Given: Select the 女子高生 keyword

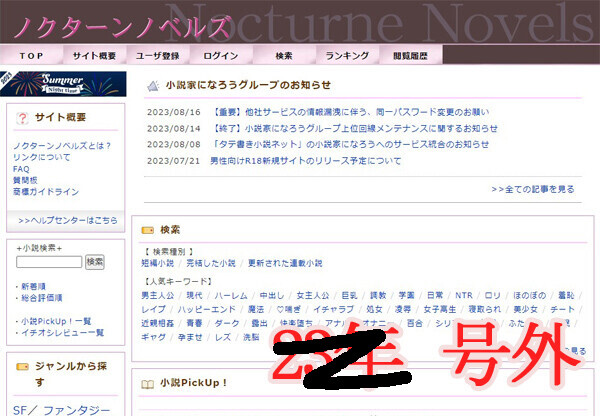Looking at the screenshot, I should (x=440, y=309).
